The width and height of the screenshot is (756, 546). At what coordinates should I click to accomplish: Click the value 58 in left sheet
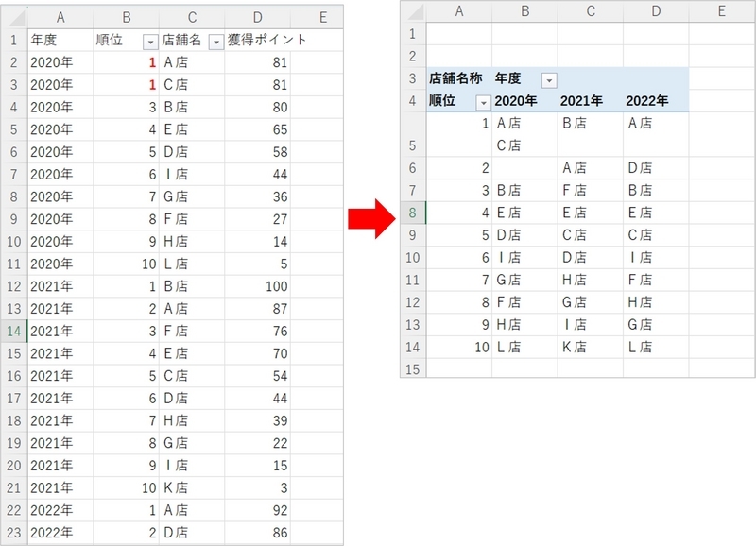(257, 152)
